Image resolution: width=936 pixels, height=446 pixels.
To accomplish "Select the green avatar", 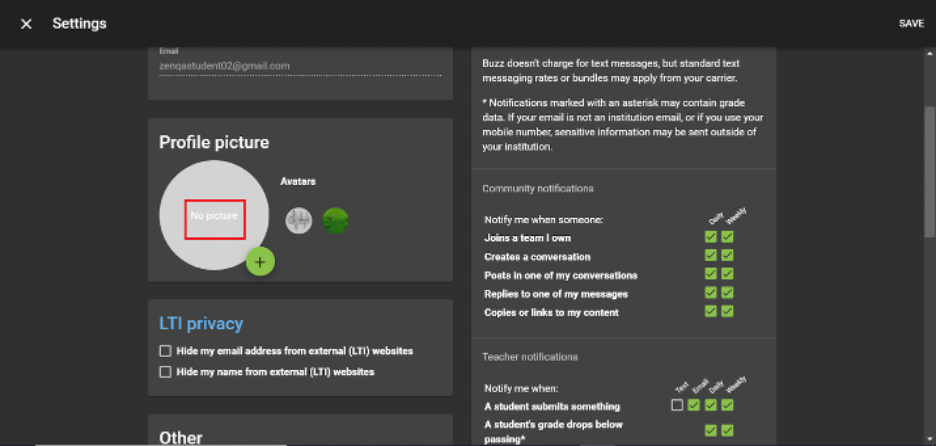I will coord(335,221).
